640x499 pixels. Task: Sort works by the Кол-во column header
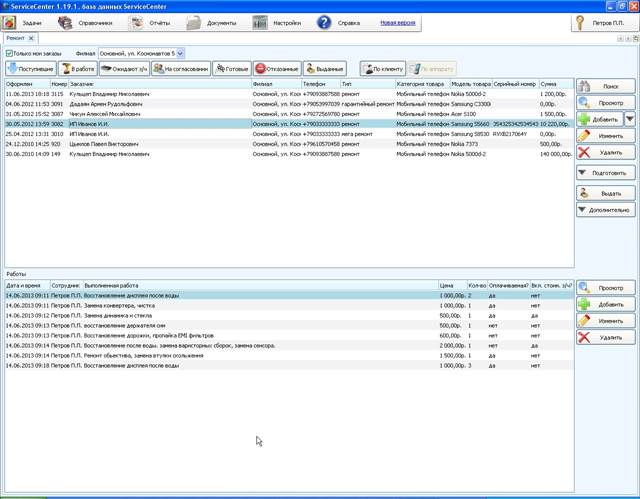pyautogui.click(x=477, y=286)
